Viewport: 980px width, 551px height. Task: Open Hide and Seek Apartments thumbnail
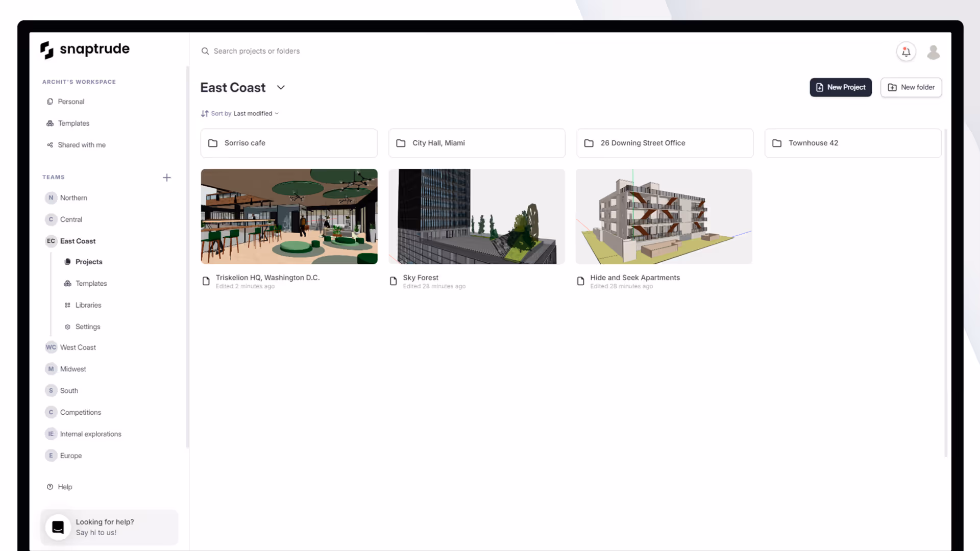click(x=664, y=216)
